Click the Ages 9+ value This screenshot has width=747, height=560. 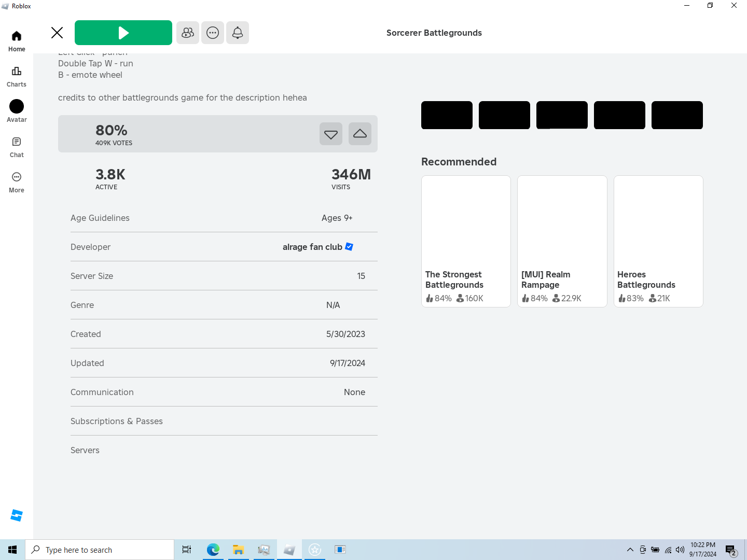click(x=337, y=218)
